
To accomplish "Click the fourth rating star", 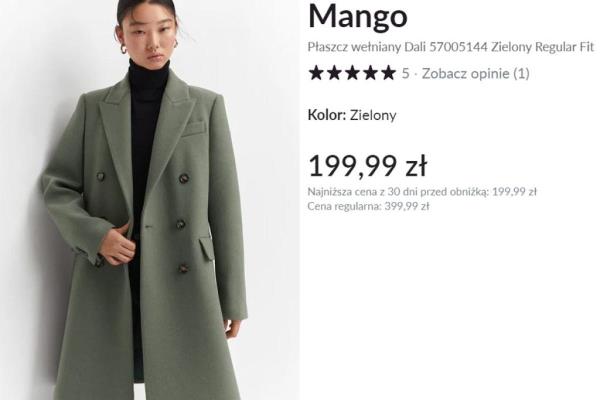I will click(x=370, y=73).
